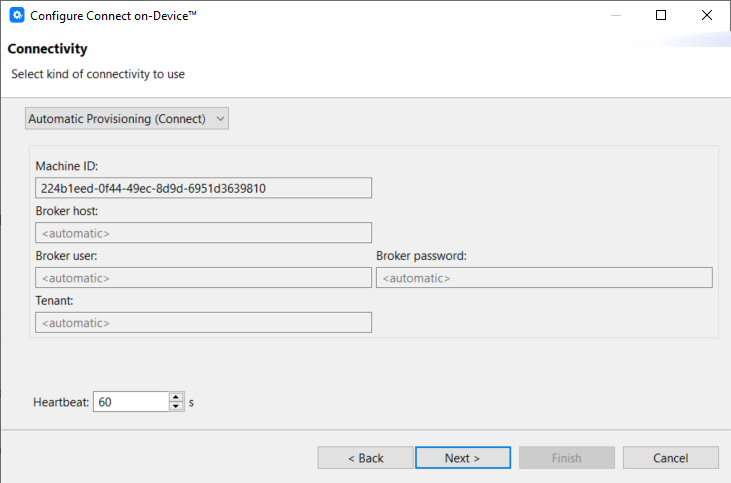The image size is (731, 483).
Task: Cancel the connectivity configuration
Action: pos(670,458)
